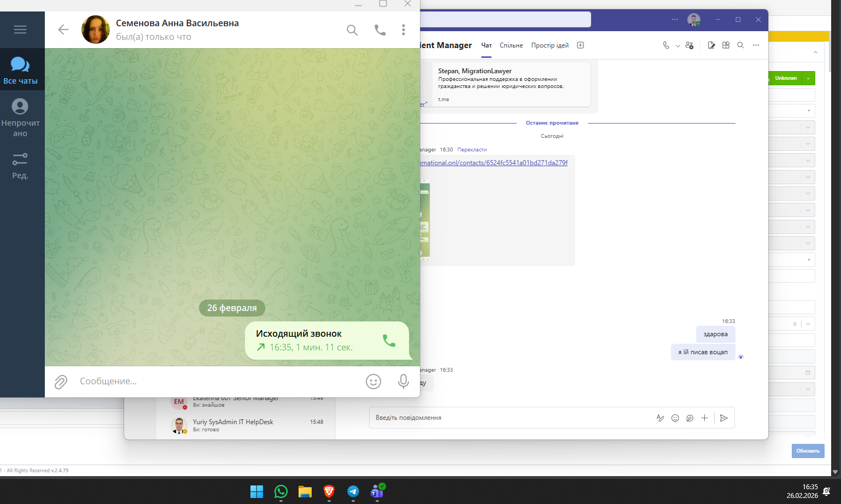Open contact name Семенова Анна Васильевна
This screenshot has width=841, height=504.
tap(177, 23)
